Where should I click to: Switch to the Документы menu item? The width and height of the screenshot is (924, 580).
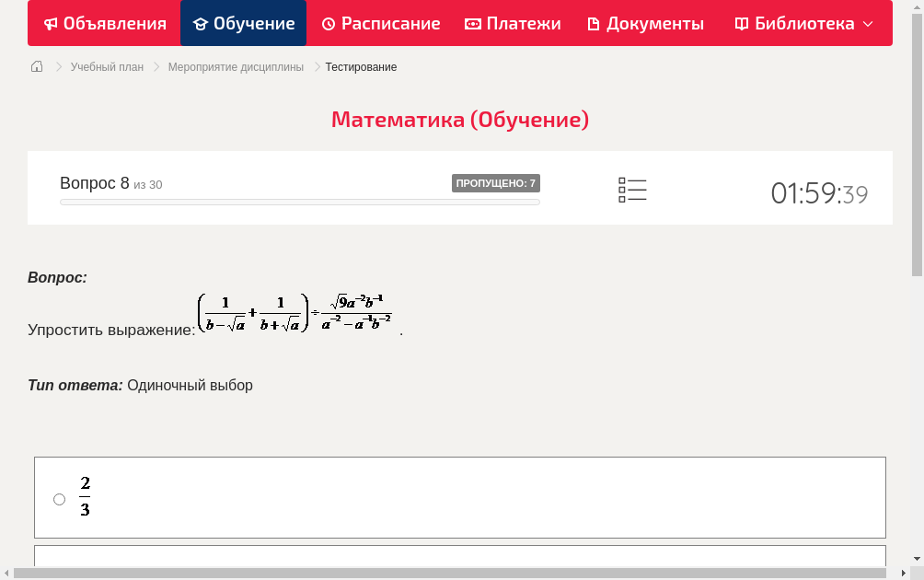tap(645, 23)
